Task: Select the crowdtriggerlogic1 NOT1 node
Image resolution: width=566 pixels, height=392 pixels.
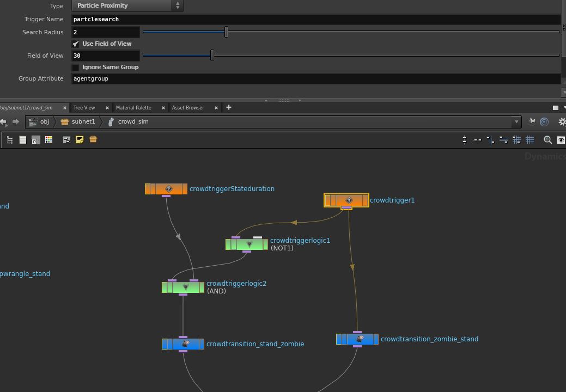Action: (x=247, y=244)
